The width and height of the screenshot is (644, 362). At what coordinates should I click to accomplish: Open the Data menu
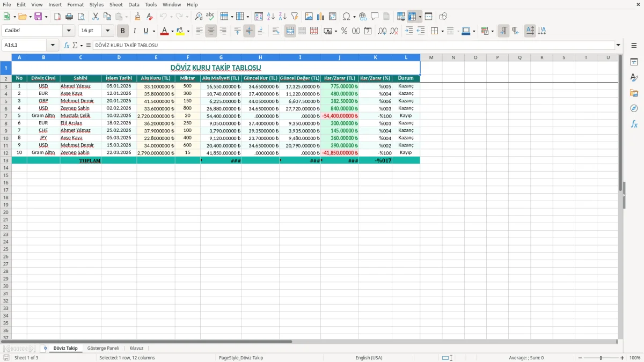134,4
